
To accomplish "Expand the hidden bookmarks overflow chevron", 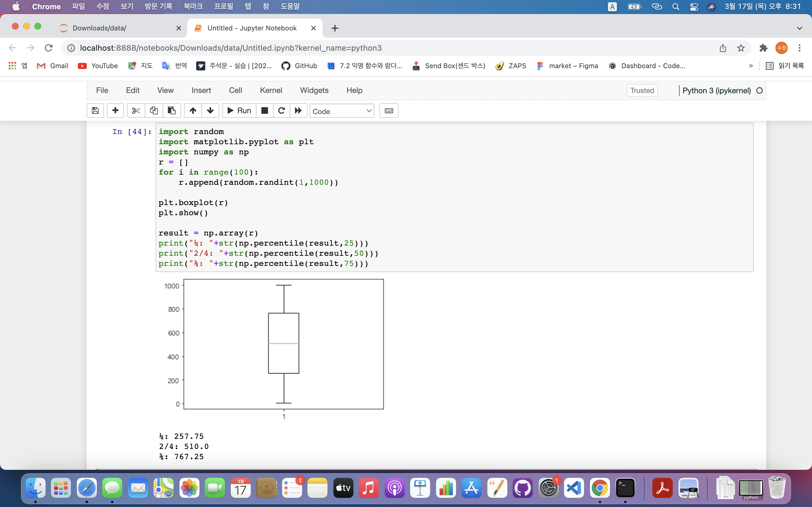I will tap(751, 66).
